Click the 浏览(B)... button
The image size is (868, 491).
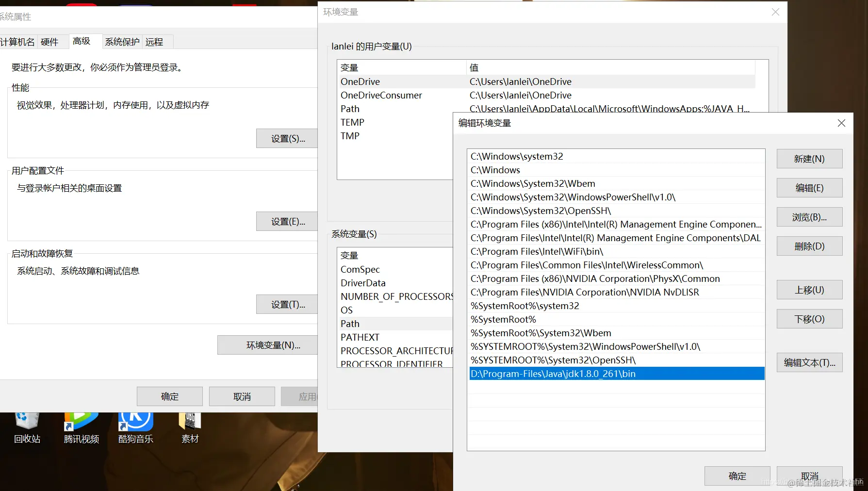click(x=809, y=217)
